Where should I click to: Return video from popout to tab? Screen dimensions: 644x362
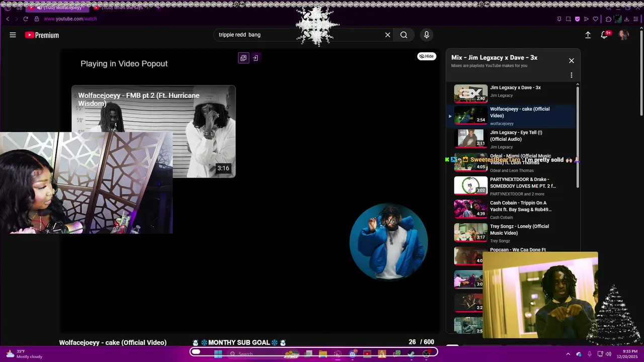pos(255,58)
